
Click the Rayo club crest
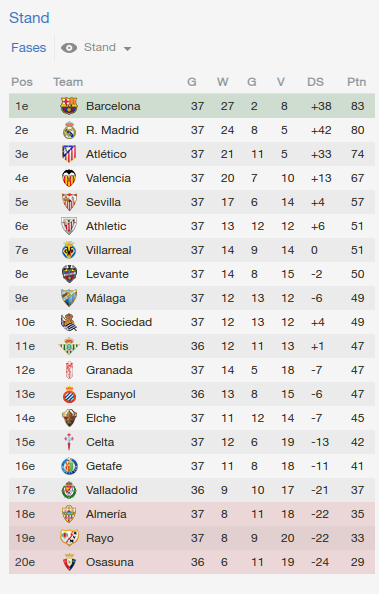pos(69,538)
